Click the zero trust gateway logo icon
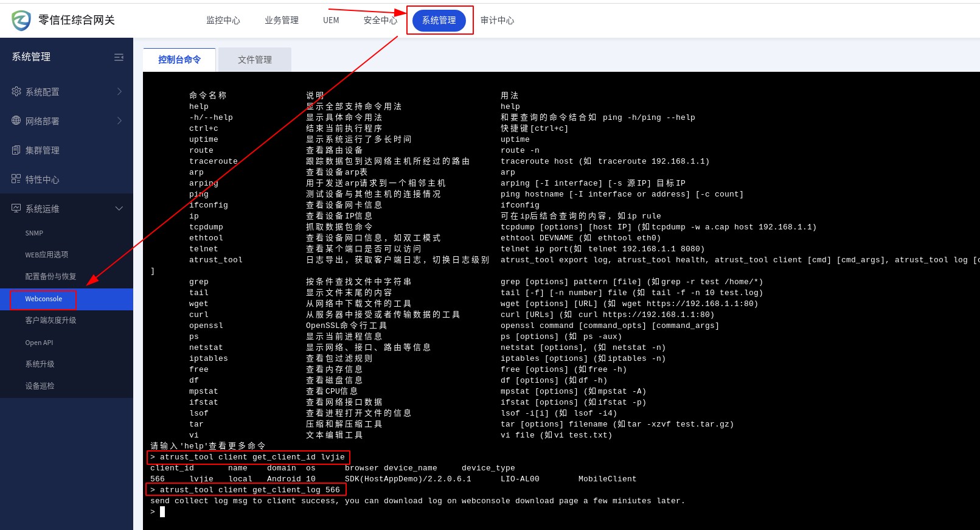The image size is (980, 530). click(21, 21)
